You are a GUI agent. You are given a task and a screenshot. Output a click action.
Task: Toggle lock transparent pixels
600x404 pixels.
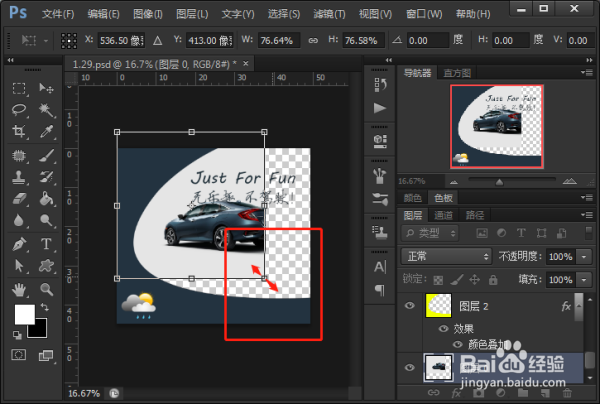(x=438, y=280)
